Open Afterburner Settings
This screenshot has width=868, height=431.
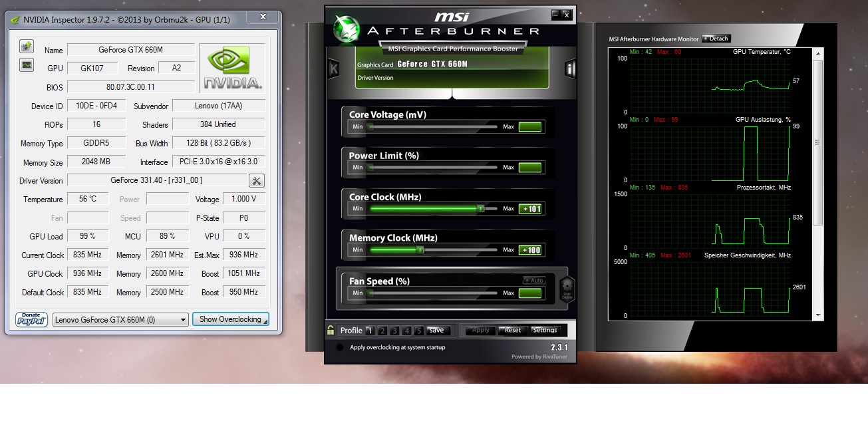click(545, 330)
